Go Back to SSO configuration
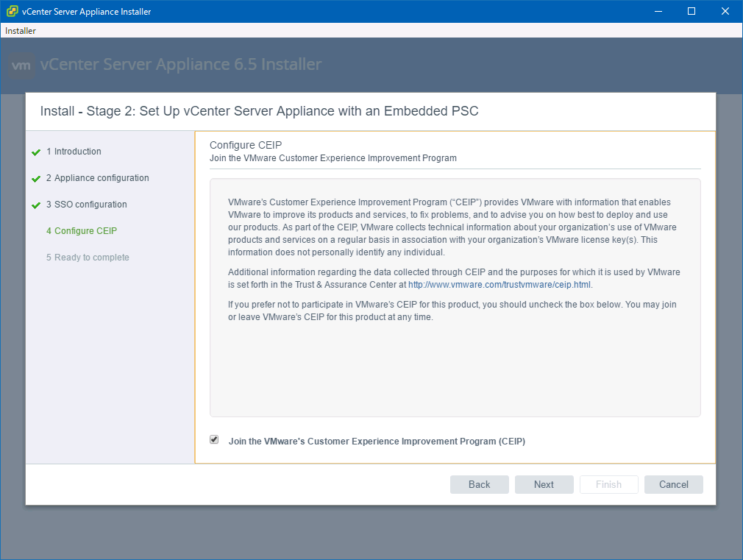 479,485
